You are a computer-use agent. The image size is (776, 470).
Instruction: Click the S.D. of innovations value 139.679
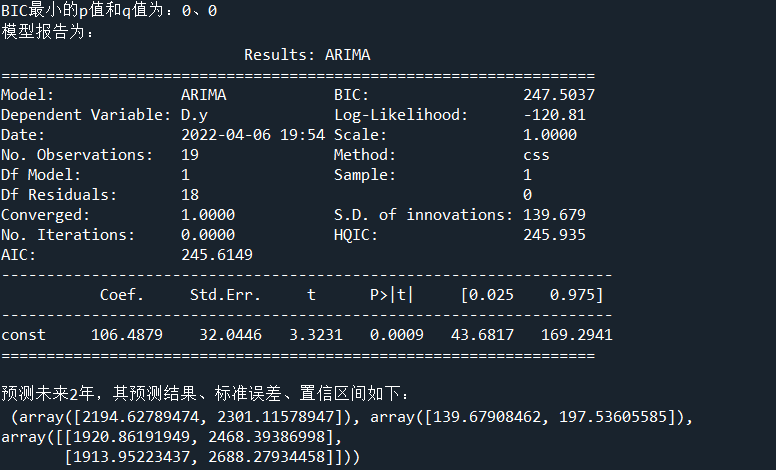tap(554, 215)
